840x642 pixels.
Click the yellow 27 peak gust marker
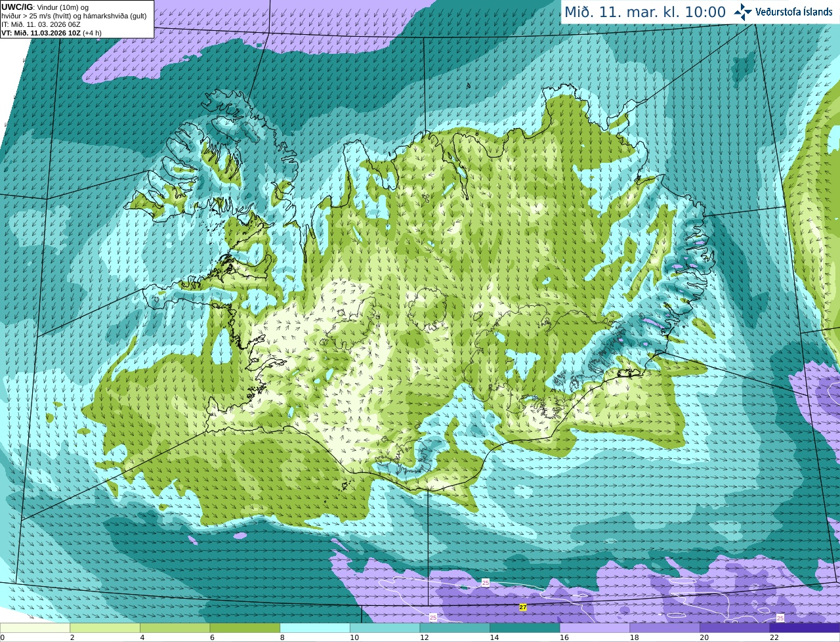523,607
